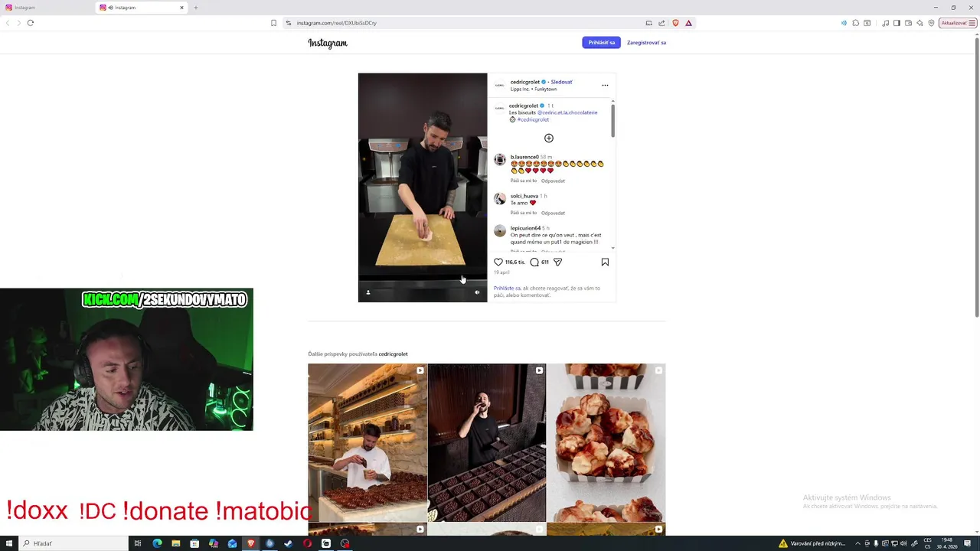Image resolution: width=980 pixels, height=551 pixels.
Task: Click the Prihláste sa link under the post
Action: click(x=507, y=289)
